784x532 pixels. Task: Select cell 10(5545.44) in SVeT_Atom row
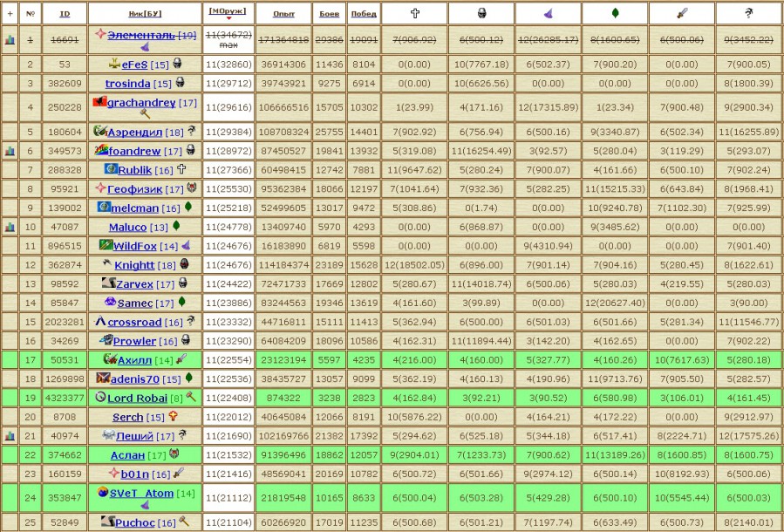(x=682, y=498)
